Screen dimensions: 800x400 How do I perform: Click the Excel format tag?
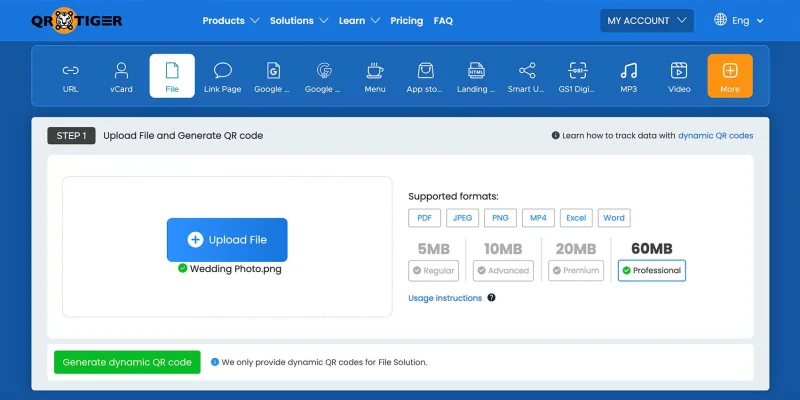pyautogui.click(x=576, y=218)
